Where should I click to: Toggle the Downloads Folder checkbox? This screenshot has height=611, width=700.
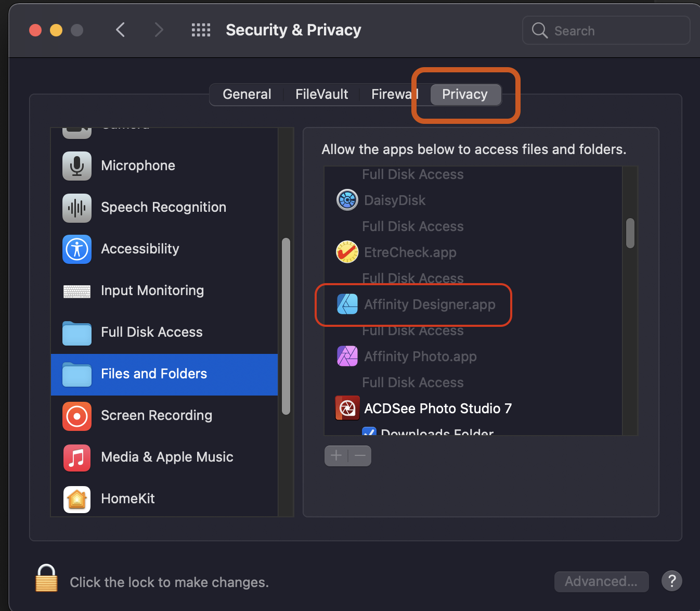pyautogui.click(x=369, y=431)
